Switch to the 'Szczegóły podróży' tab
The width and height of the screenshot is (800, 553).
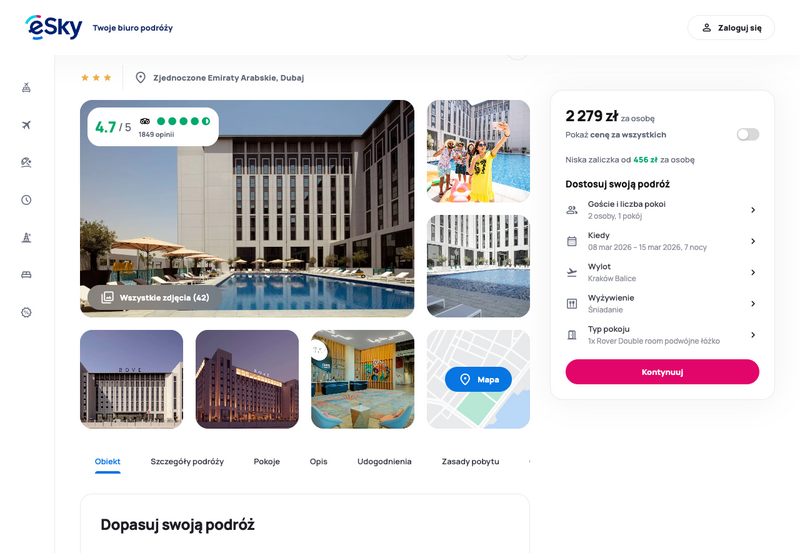(x=187, y=461)
